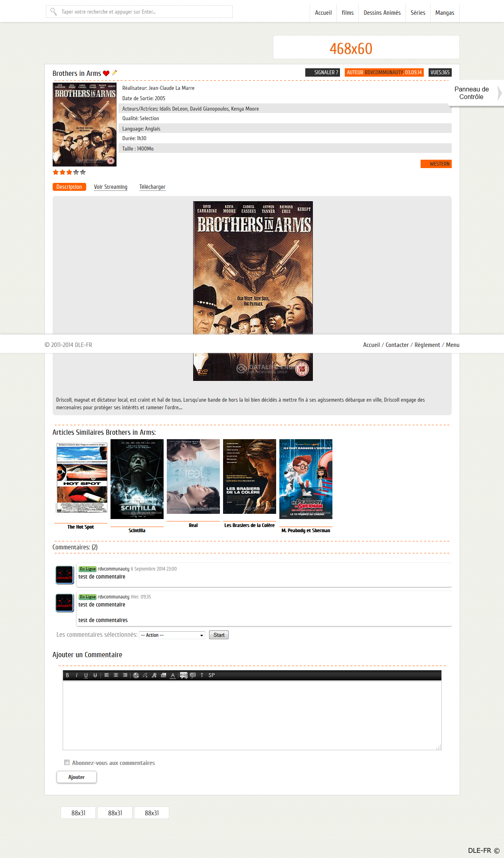Rate the film five stars
The height and width of the screenshot is (858, 504).
click(83, 172)
